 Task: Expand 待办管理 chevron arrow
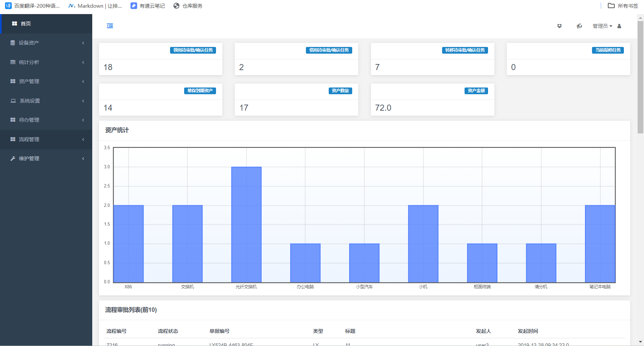(83, 120)
